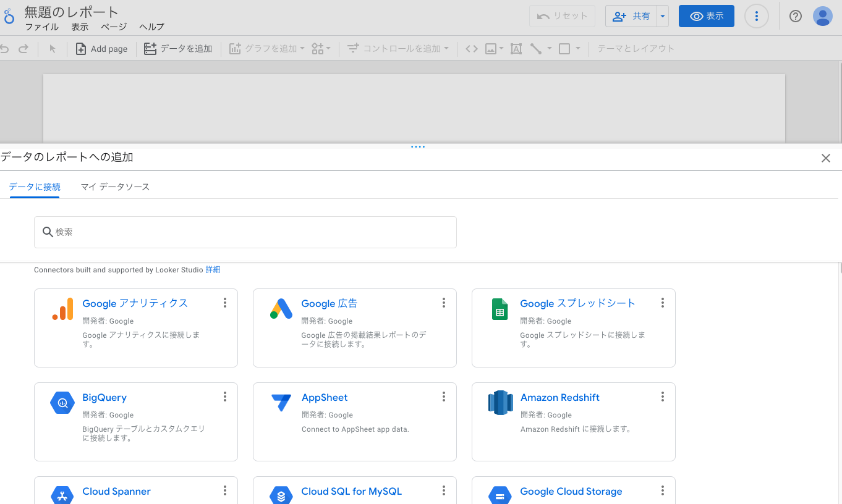Screen dimensions: 842x504
Task: Select the pointer selection tool
Action: click(x=53, y=49)
